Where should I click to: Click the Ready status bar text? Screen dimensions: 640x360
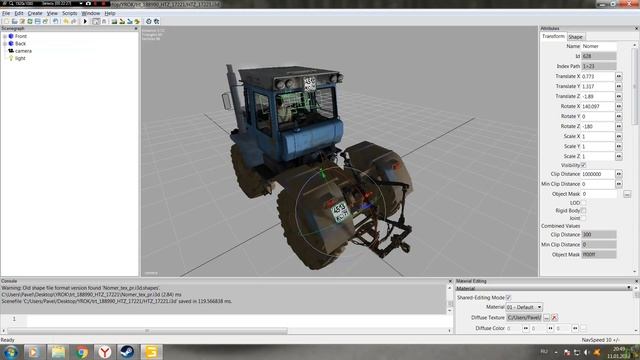point(7,340)
